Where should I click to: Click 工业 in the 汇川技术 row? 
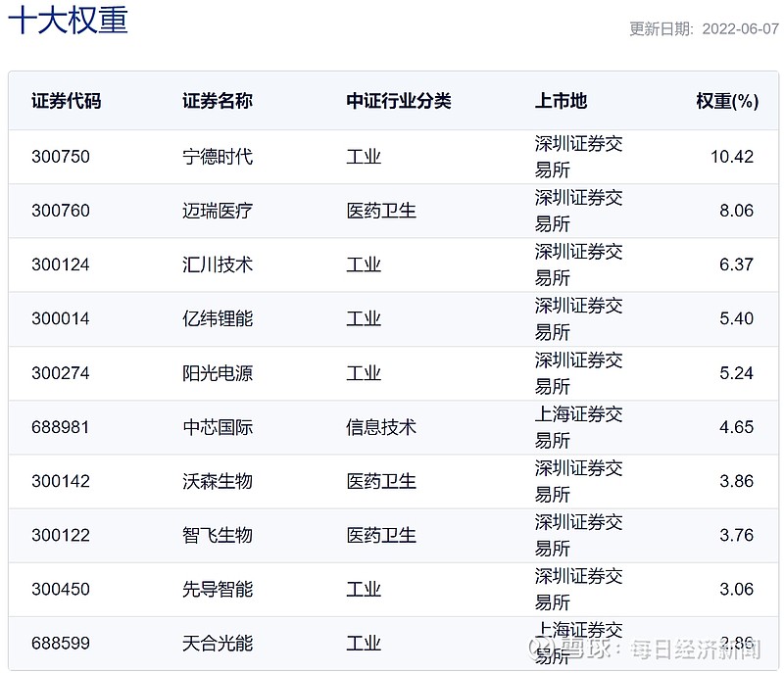pyautogui.click(x=364, y=264)
